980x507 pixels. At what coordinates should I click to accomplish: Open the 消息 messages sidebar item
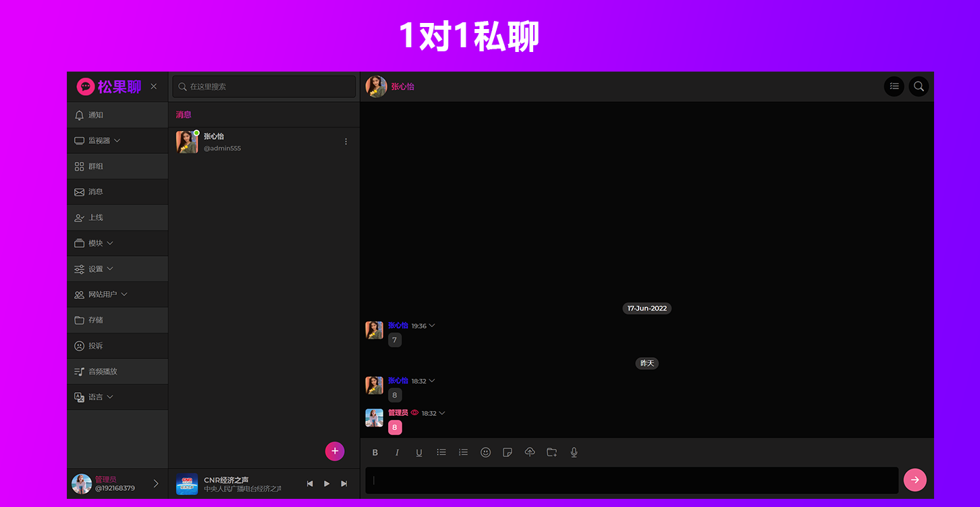tap(117, 192)
